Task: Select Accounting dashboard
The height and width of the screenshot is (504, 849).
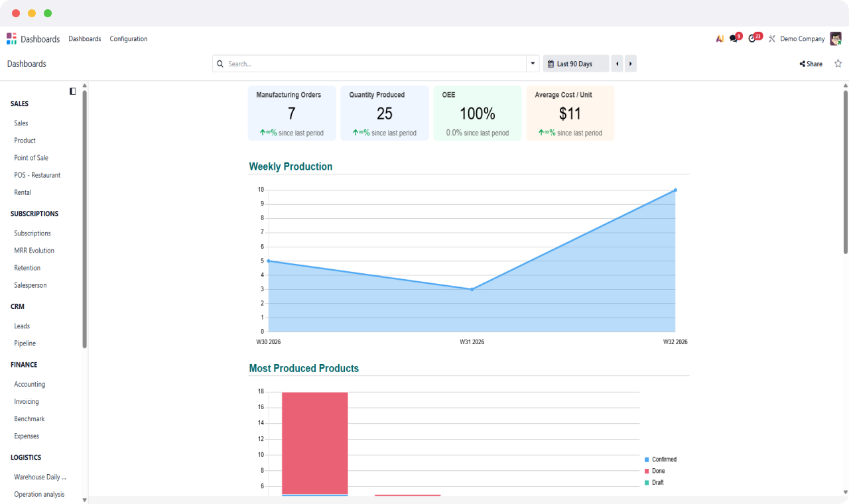Action: point(30,385)
